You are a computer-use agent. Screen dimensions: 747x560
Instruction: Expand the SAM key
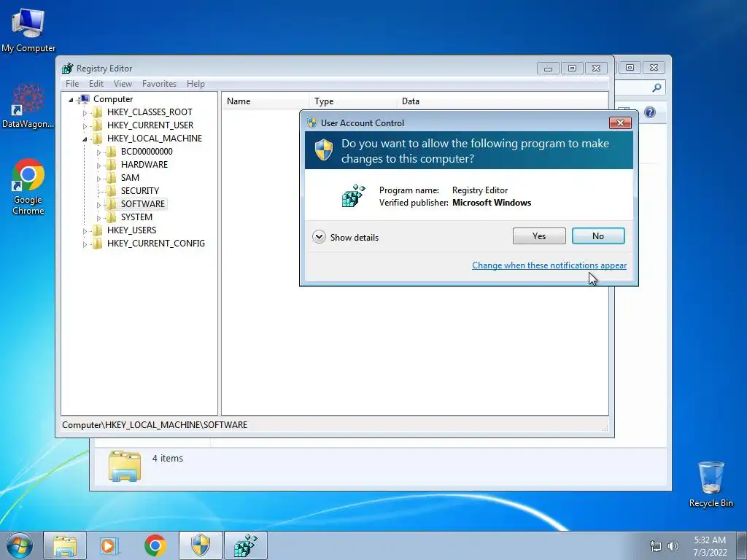tap(98, 179)
